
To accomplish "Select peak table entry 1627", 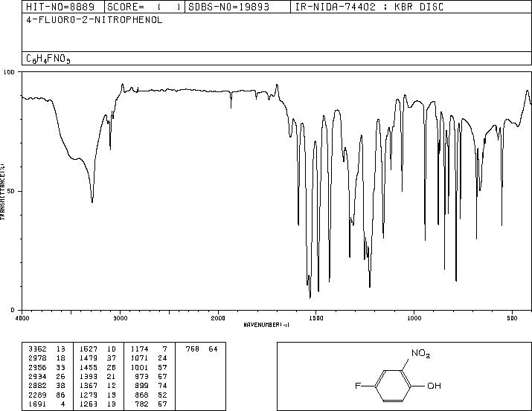I will point(89,349).
